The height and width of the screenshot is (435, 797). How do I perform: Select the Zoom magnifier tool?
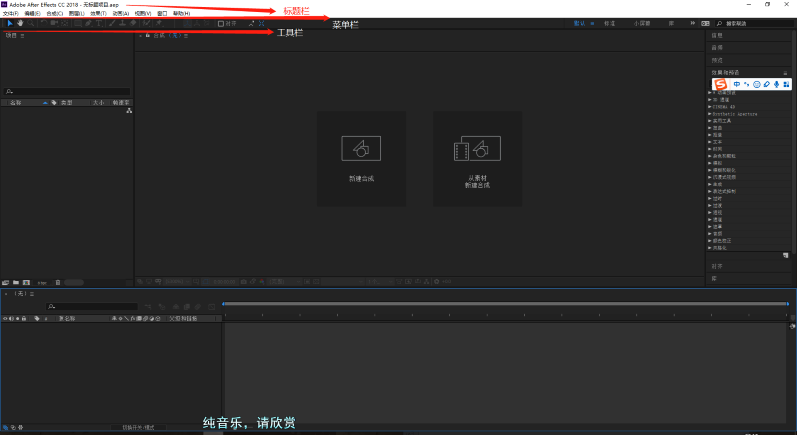tap(30, 23)
